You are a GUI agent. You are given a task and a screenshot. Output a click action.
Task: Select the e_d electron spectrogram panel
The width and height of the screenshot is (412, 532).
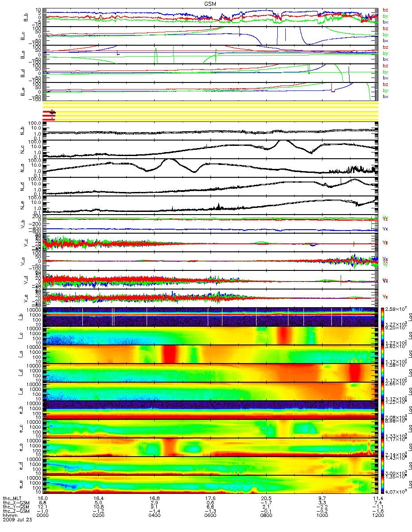[x=210, y=466]
